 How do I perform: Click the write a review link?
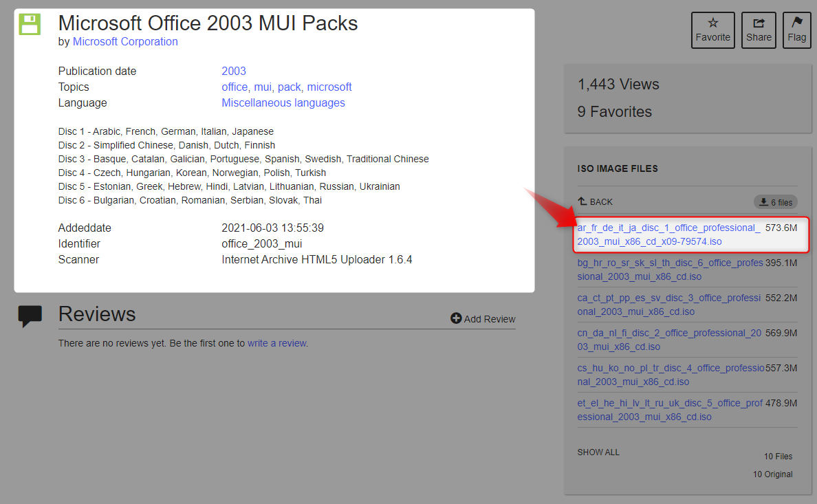point(277,342)
